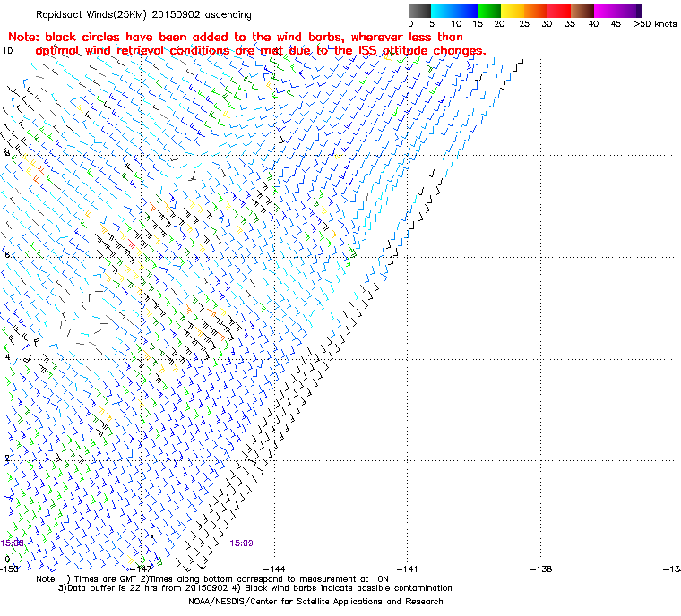Select the yellow 20-25 knots color segment

pyautogui.click(x=513, y=11)
